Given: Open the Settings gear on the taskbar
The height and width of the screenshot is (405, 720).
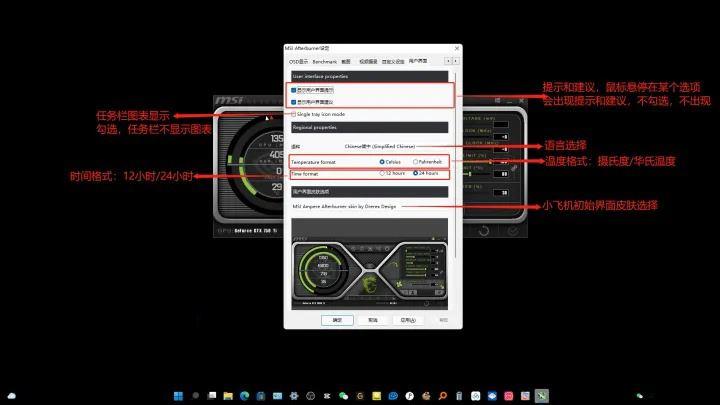Looking at the screenshot, I should pos(294,396).
